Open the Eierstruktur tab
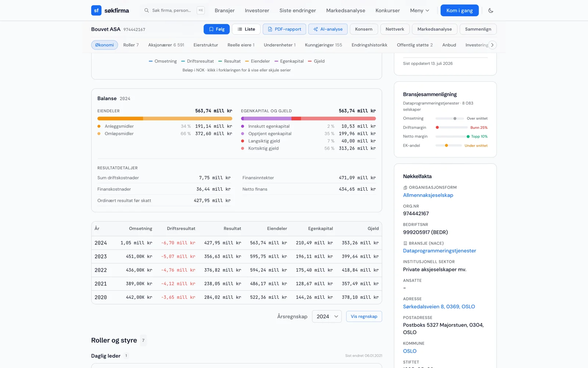The width and height of the screenshot is (588, 368). point(206,45)
